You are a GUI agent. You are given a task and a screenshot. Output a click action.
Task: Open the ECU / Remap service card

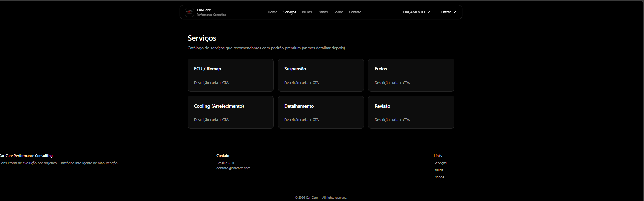[x=230, y=75]
